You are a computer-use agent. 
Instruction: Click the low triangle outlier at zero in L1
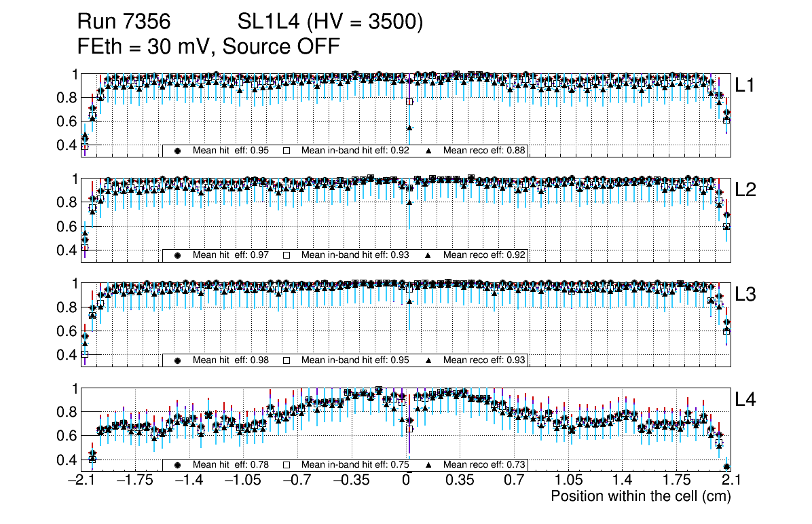click(x=409, y=128)
